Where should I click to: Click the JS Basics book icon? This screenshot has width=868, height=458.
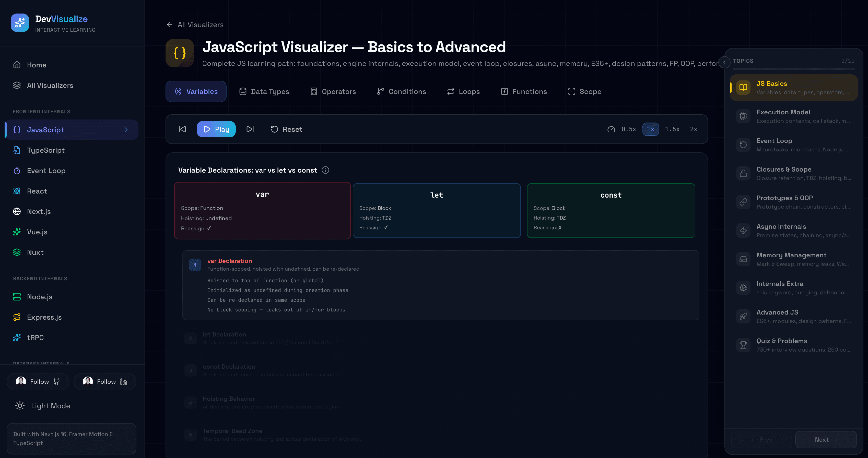coord(743,88)
